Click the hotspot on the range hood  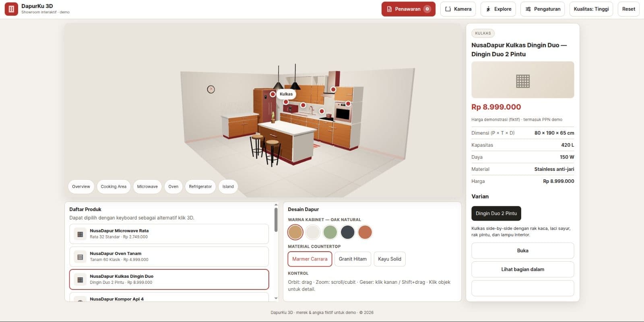333,89
